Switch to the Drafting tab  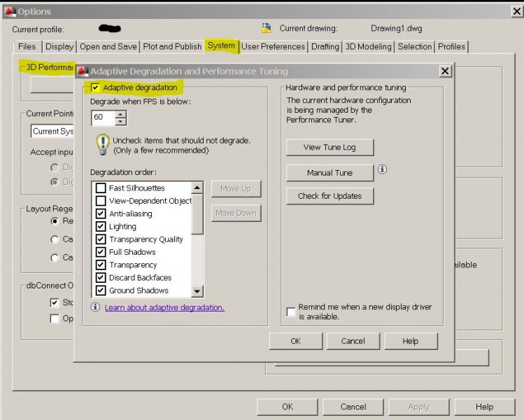click(325, 46)
